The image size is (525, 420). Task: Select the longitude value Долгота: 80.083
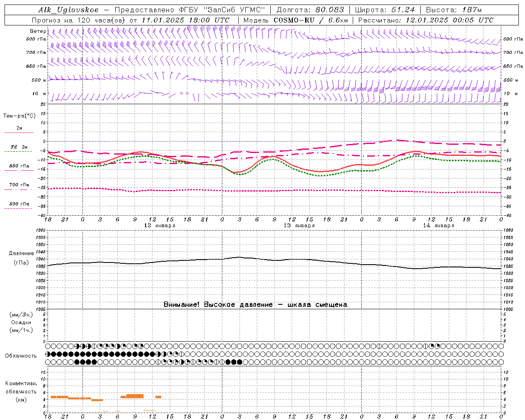pyautogui.click(x=310, y=10)
